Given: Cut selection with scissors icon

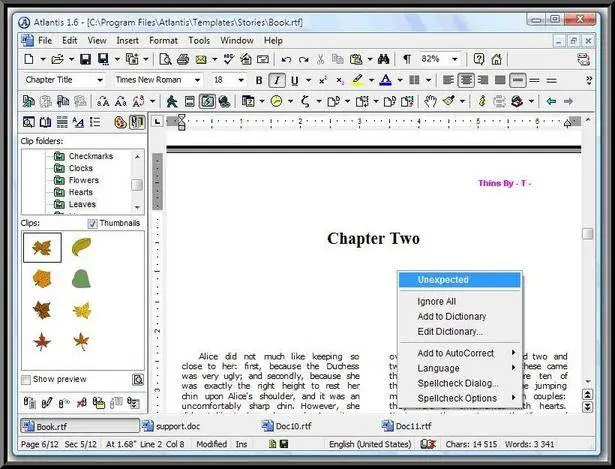Looking at the screenshot, I should 320,59.
